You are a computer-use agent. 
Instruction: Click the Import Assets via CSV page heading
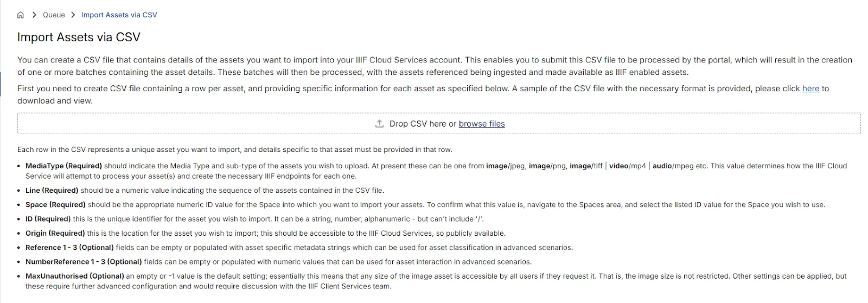pos(79,37)
